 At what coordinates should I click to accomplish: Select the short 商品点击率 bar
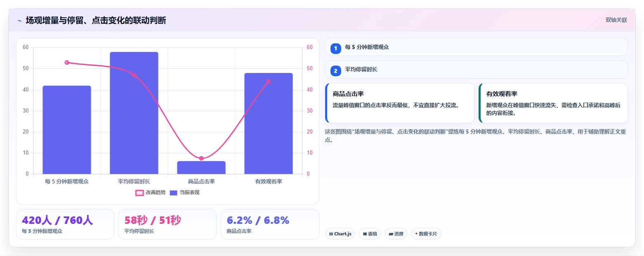click(201, 167)
